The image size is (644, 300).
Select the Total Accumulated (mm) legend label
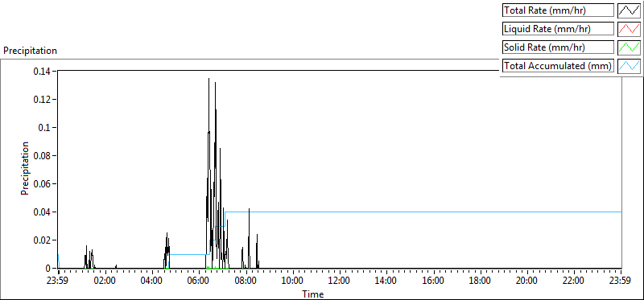[x=558, y=66]
